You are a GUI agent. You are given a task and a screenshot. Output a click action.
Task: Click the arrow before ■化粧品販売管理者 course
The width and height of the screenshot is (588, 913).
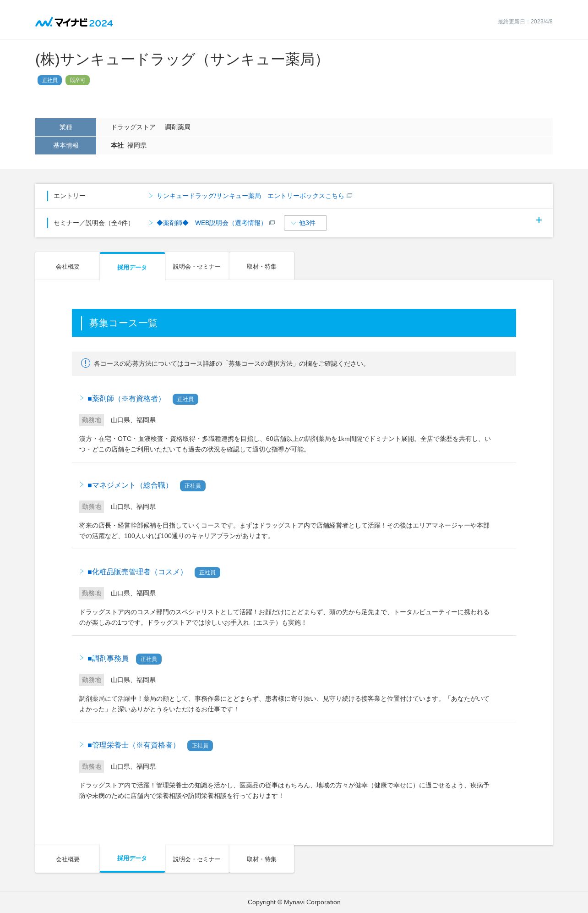[82, 572]
